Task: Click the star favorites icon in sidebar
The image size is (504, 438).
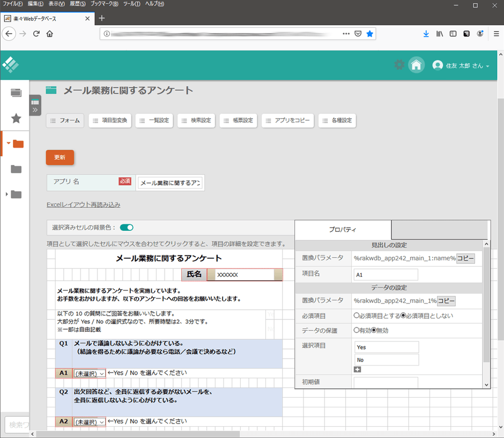Action: coord(16,118)
